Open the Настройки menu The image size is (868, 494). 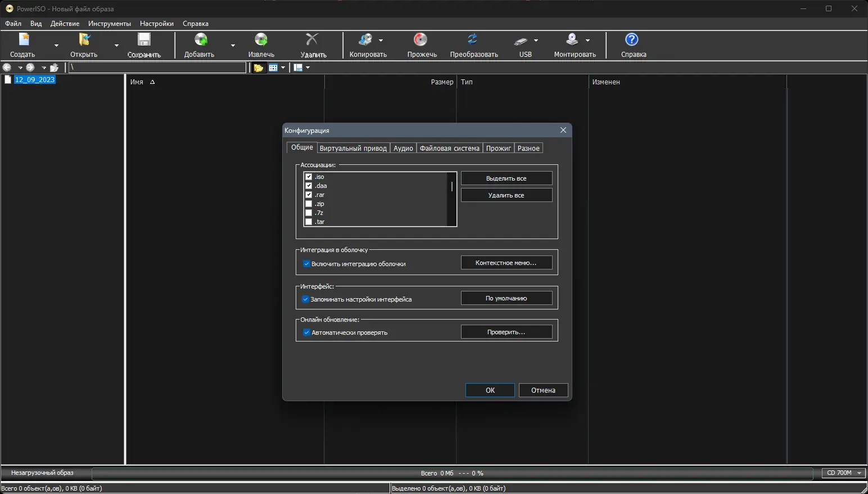click(x=157, y=24)
